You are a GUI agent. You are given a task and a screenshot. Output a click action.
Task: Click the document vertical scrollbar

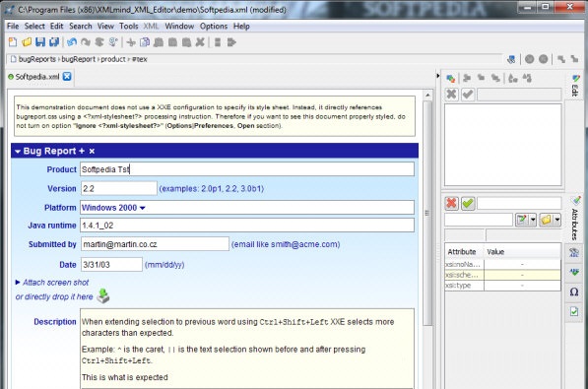(427, 213)
